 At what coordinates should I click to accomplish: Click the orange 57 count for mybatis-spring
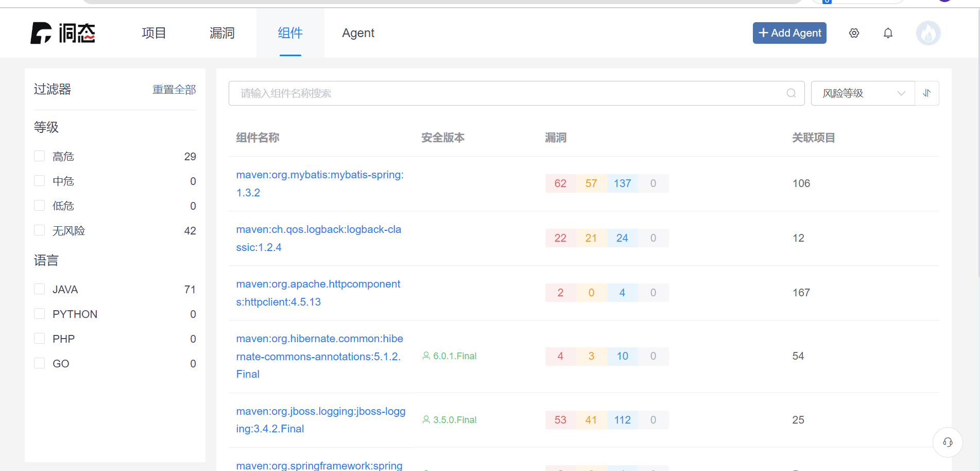pos(591,183)
